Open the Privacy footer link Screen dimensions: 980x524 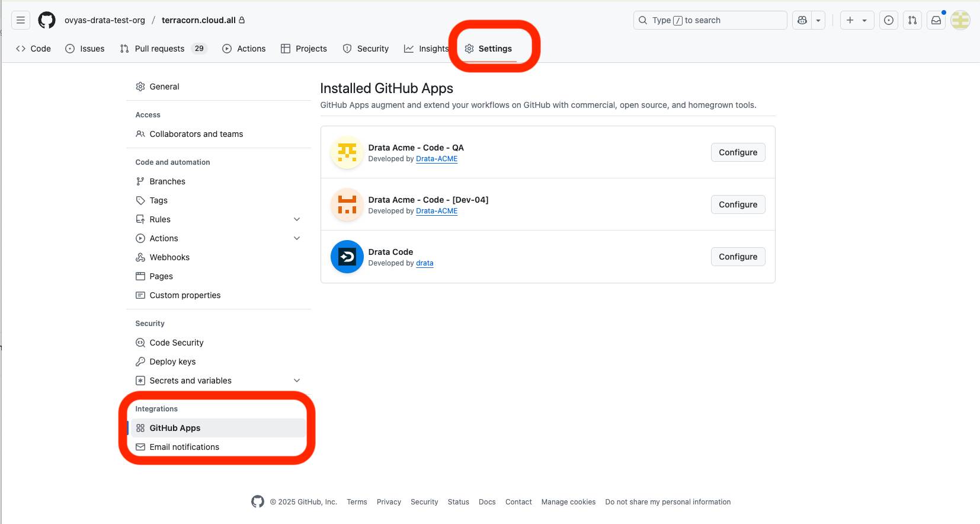pos(389,502)
